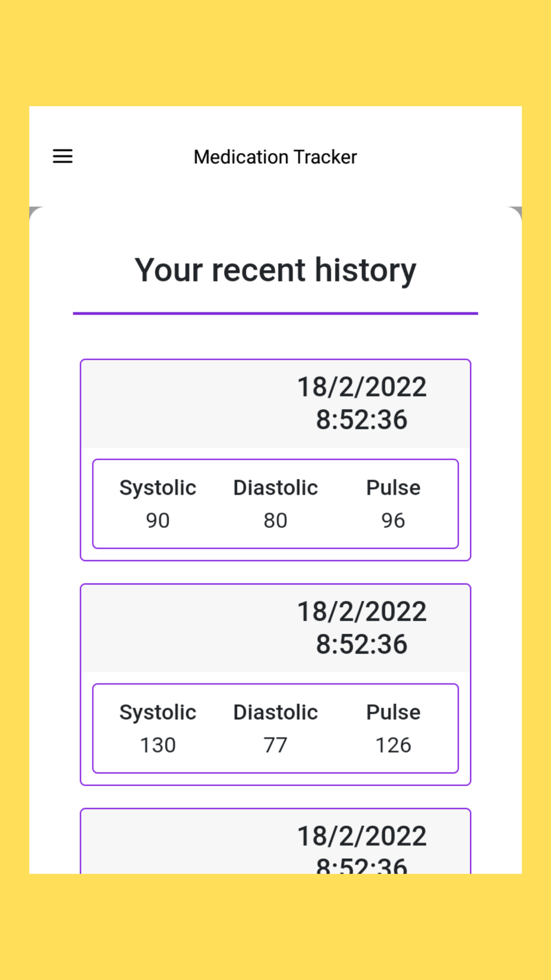Click the Systolic 130 reading

158,745
